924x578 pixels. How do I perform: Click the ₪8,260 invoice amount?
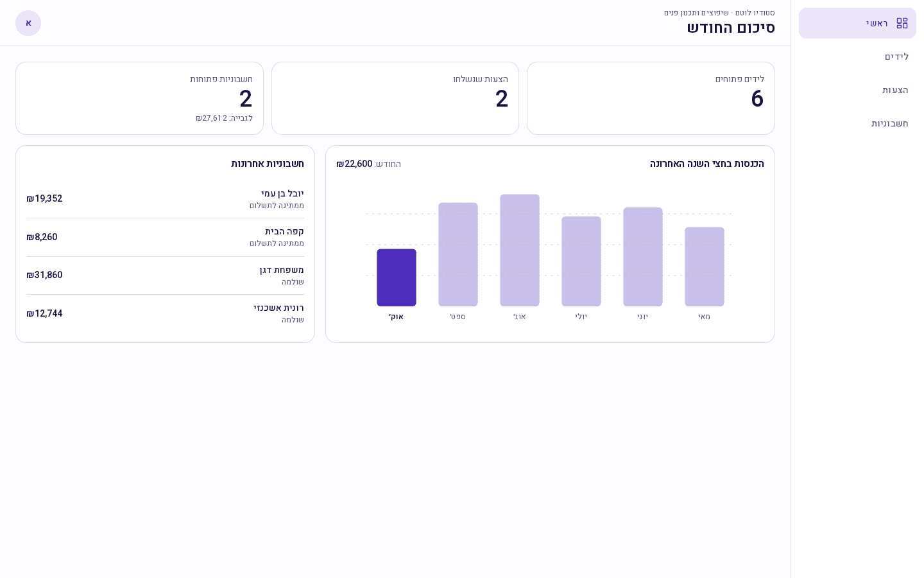point(42,237)
